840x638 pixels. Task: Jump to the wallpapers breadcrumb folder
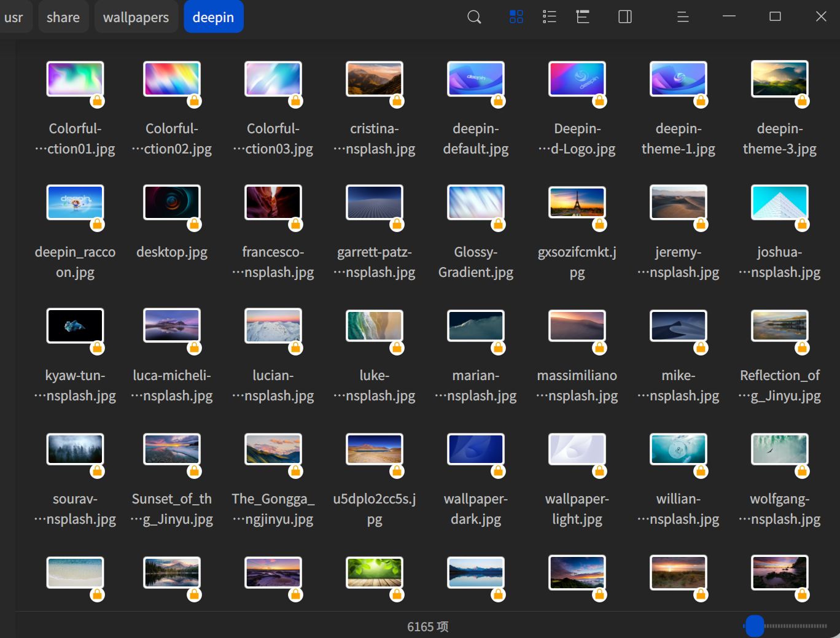pos(136,17)
